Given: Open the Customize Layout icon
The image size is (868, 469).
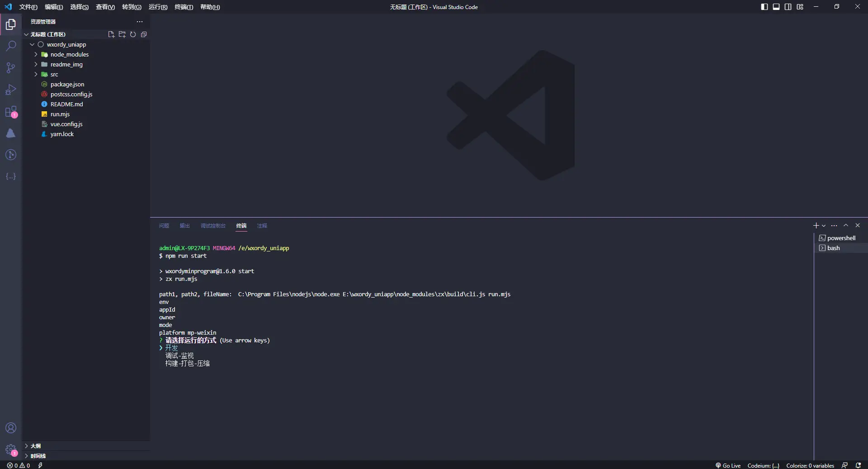Looking at the screenshot, I should [800, 7].
